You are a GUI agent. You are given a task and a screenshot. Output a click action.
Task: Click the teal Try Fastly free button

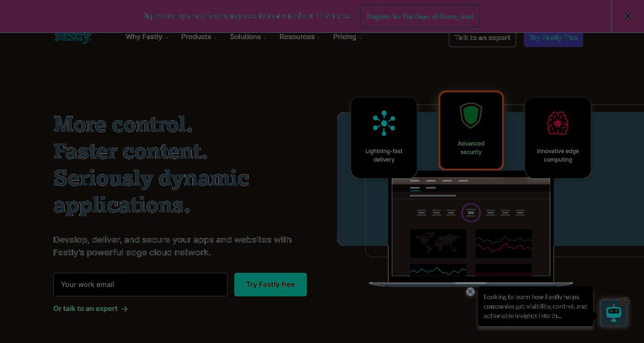point(271,285)
